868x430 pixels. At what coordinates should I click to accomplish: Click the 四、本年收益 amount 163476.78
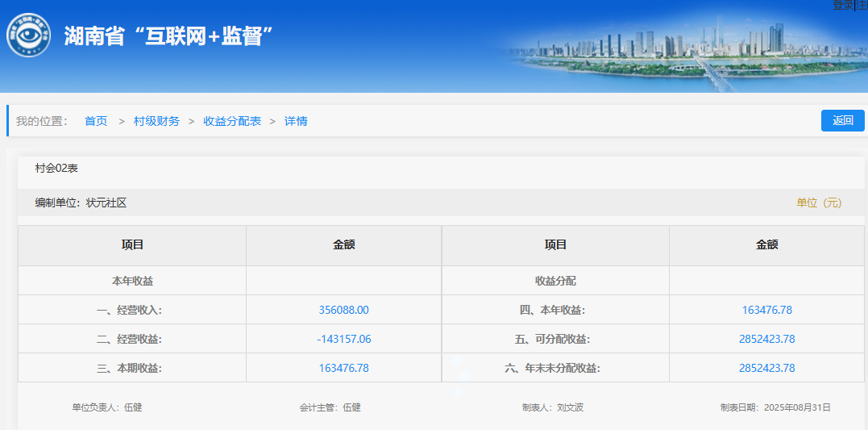pyautogui.click(x=767, y=310)
